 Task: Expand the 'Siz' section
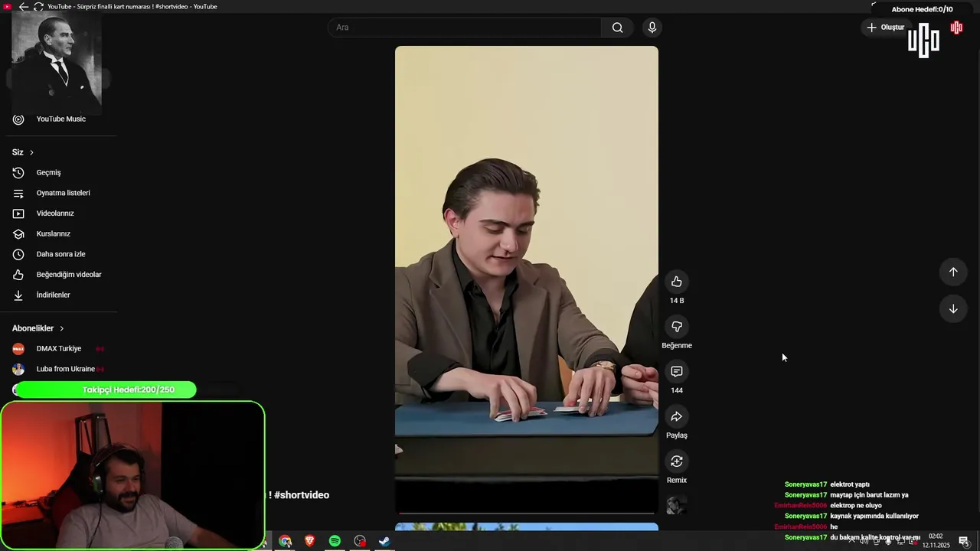pyautogui.click(x=23, y=152)
